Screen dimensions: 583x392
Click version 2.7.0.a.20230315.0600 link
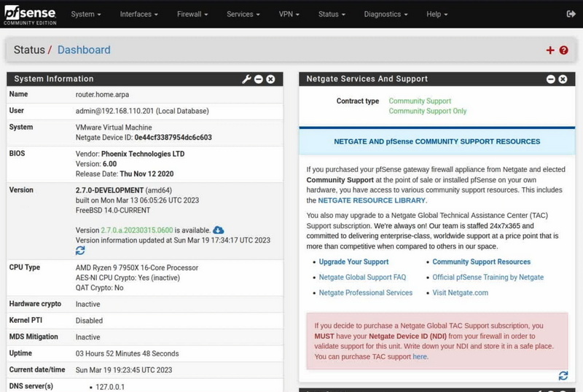137,230
